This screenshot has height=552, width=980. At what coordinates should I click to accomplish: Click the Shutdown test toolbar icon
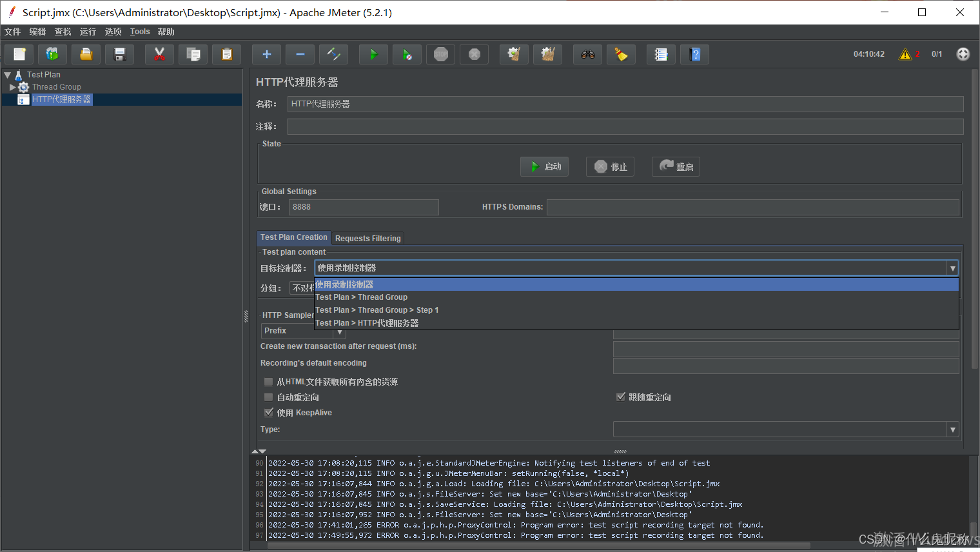(475, 54)
